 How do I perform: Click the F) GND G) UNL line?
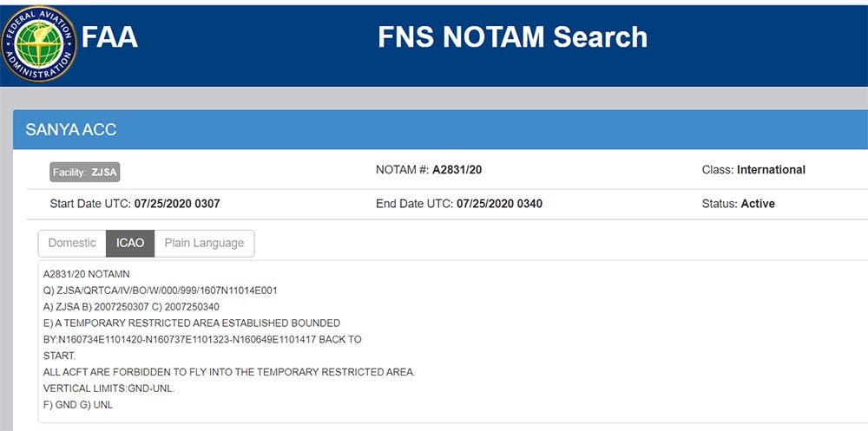point(78,404)
